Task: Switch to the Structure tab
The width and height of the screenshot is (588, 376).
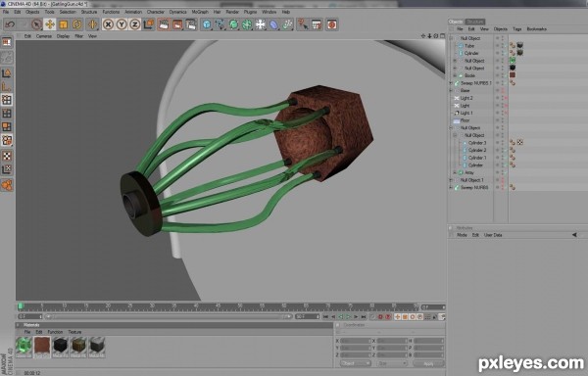Action: (x=475, y=22)
